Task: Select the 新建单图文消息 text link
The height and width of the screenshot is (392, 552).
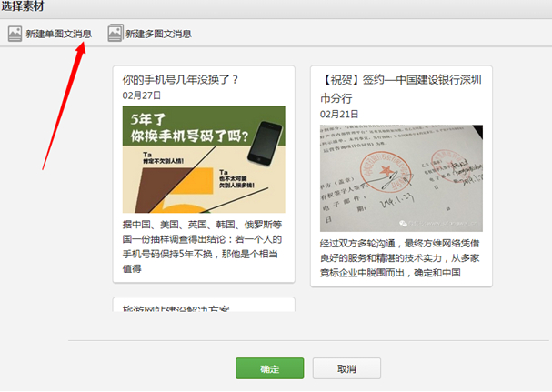Action: point(58,35)
